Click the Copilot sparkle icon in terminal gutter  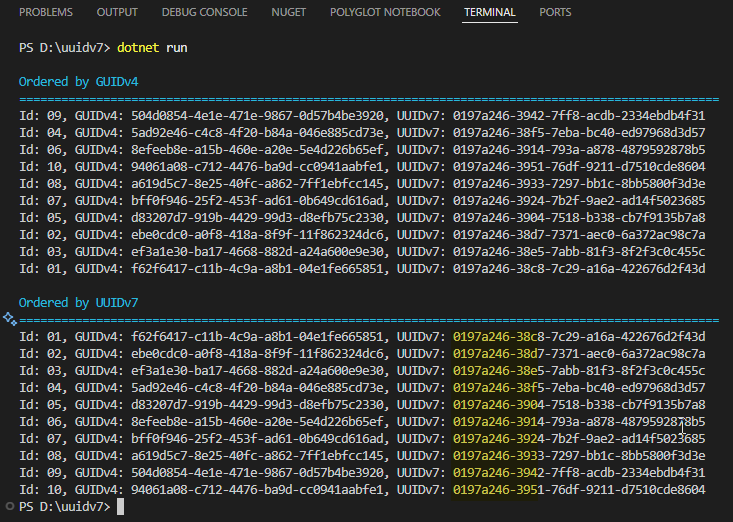pyautogui.click(x=9, y=319)
